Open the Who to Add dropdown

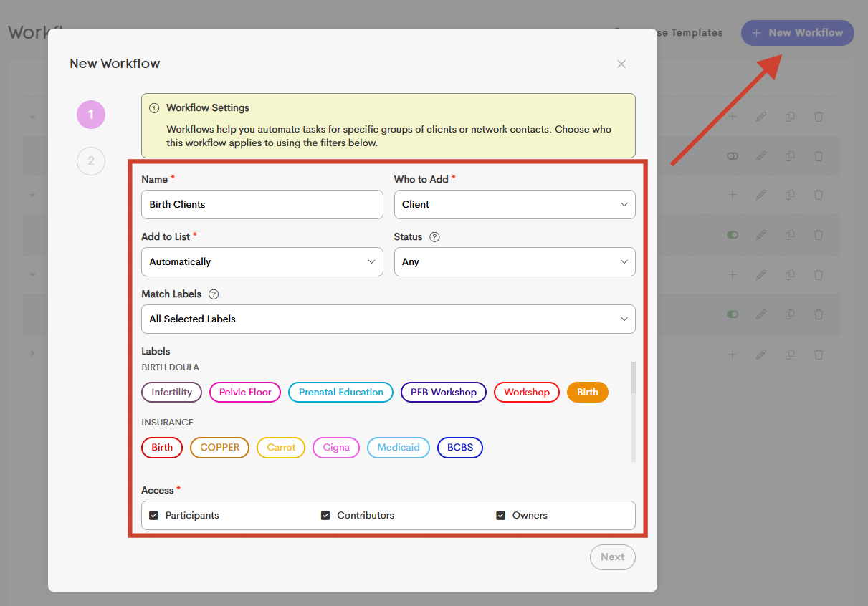coord(515,205)
